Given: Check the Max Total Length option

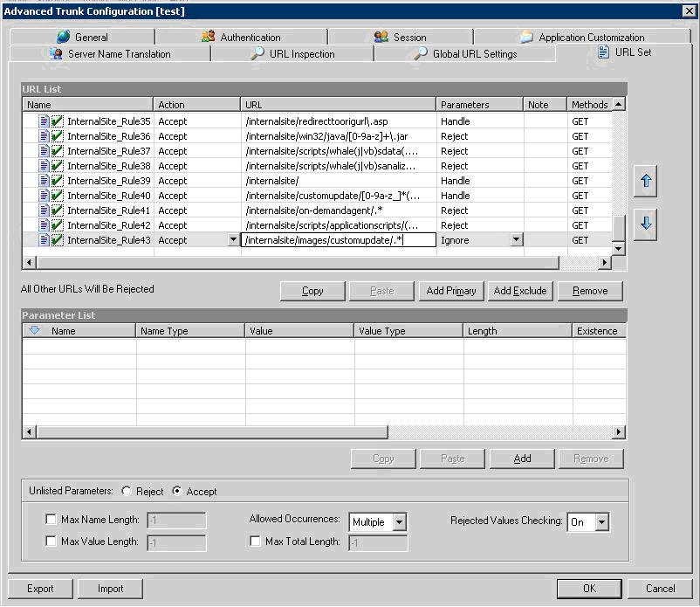Looking at the screenshot, I should [255, 541].
